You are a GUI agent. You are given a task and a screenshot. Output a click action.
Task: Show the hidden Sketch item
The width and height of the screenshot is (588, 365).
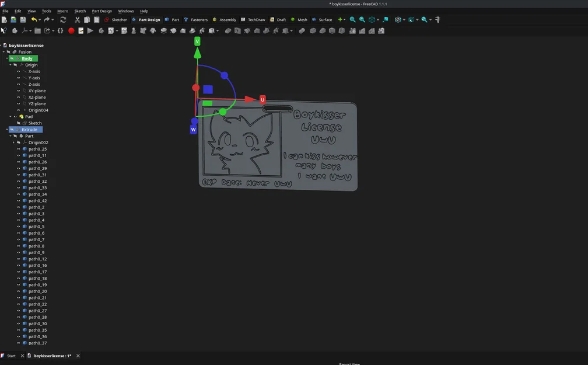[x=19, y=123]
